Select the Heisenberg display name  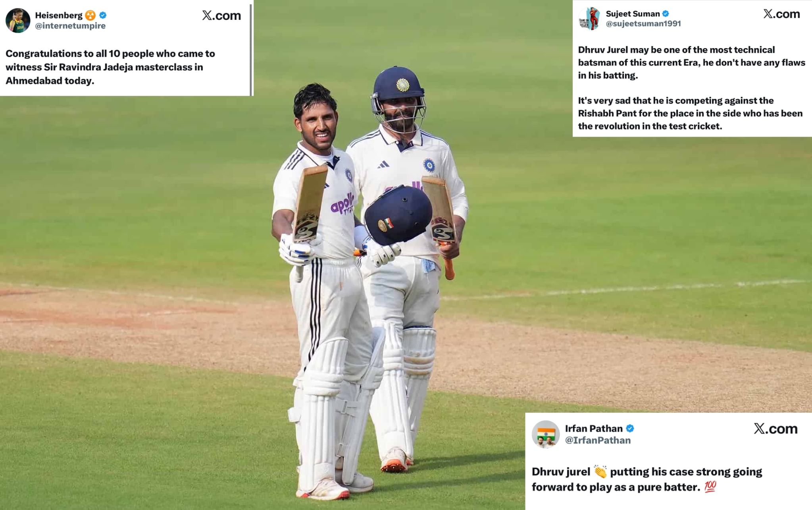pyautogui.click(x=59, y=15)
